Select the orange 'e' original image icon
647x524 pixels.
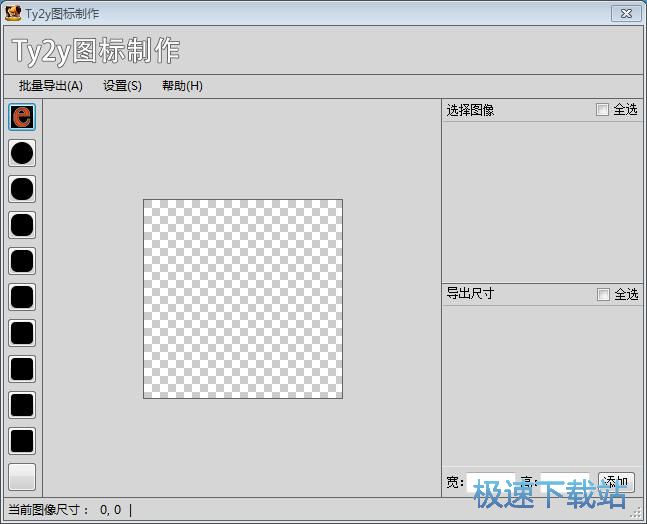(22, 117)
